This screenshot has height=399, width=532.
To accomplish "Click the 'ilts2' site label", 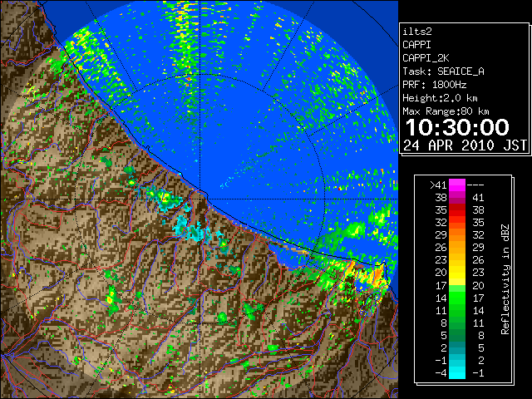I will tap(417, 32).
